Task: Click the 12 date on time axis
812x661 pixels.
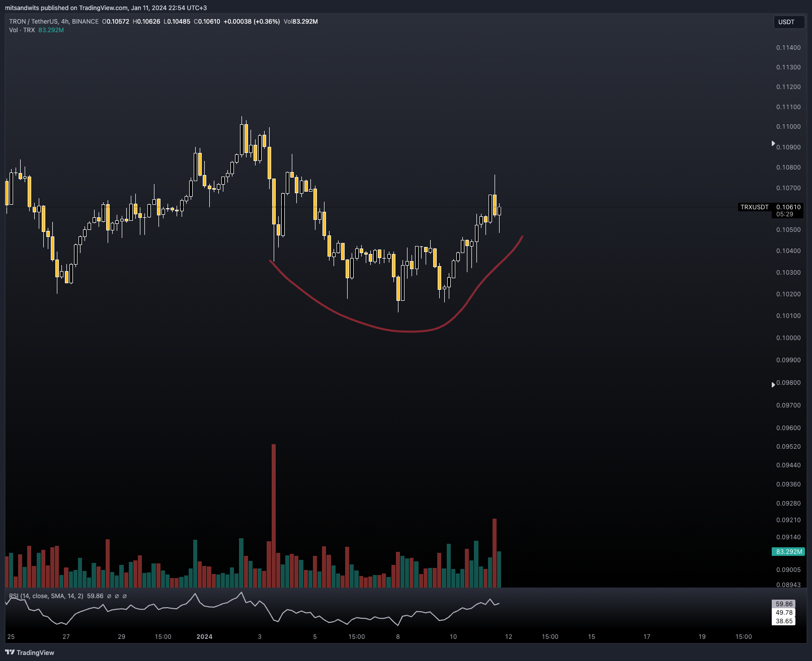Action: click(x=509, y=637)
